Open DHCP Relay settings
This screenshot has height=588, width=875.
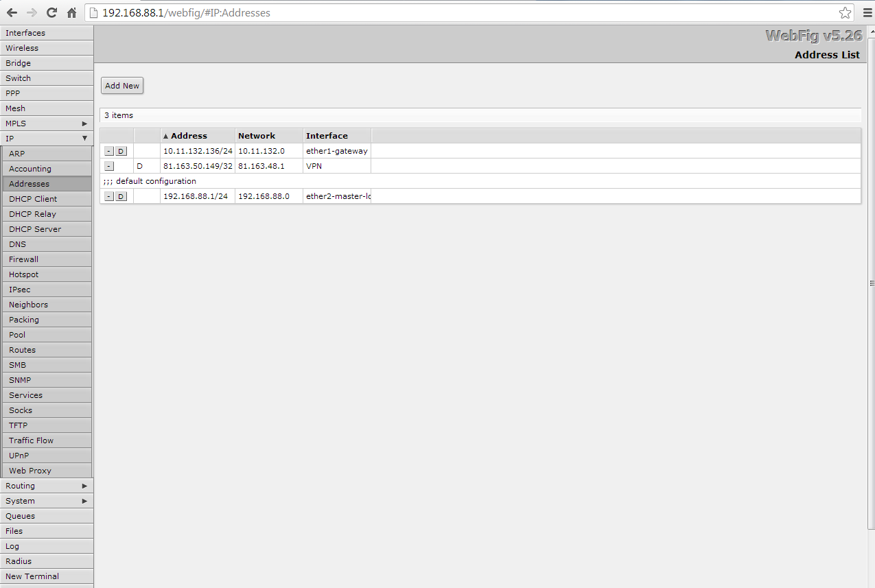pyautogui.click(x=47, y=214)
